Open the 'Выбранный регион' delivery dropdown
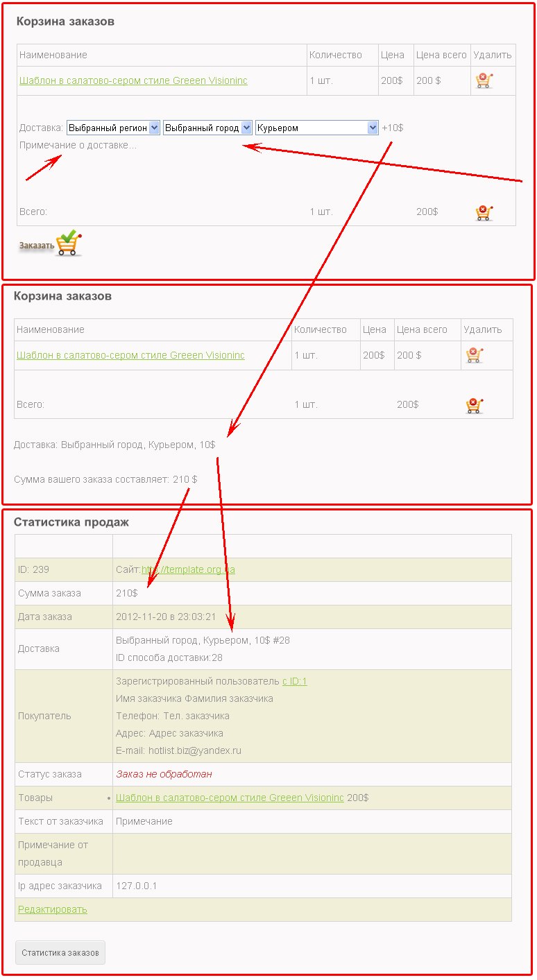The width and height of the screenshot is (537, 980). [113, 128]
